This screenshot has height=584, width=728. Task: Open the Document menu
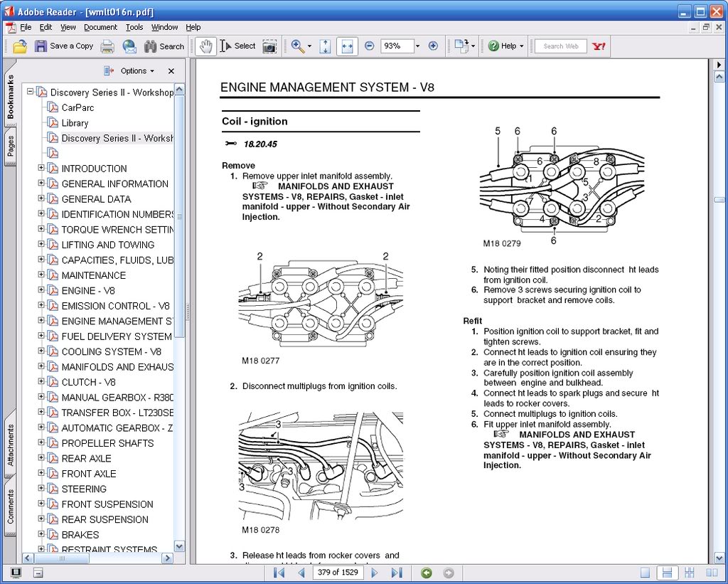pyautogui.click(x=100, y=27)
